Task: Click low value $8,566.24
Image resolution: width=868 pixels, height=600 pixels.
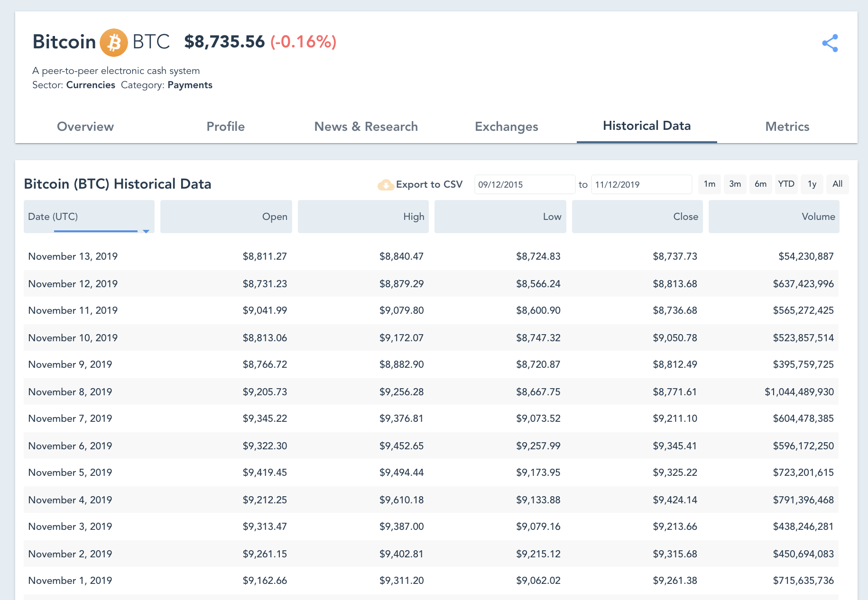Action: 538,284
